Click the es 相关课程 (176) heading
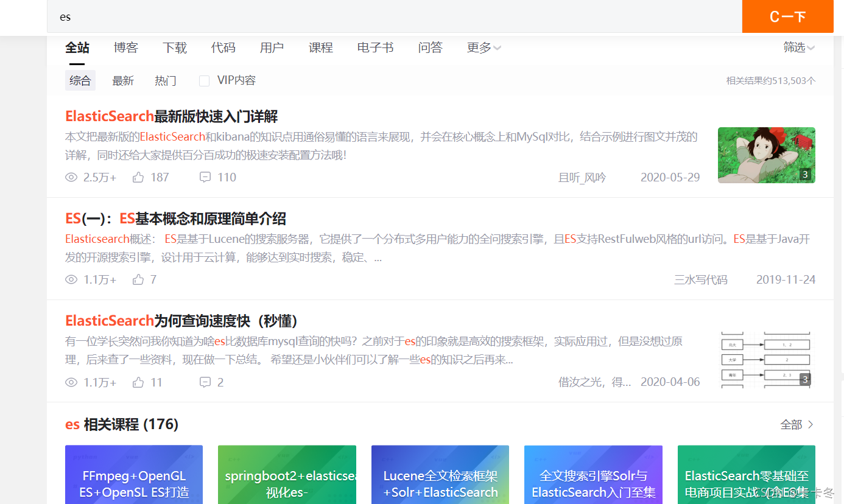This screenshot has width=844, height=504. point(122,424)
